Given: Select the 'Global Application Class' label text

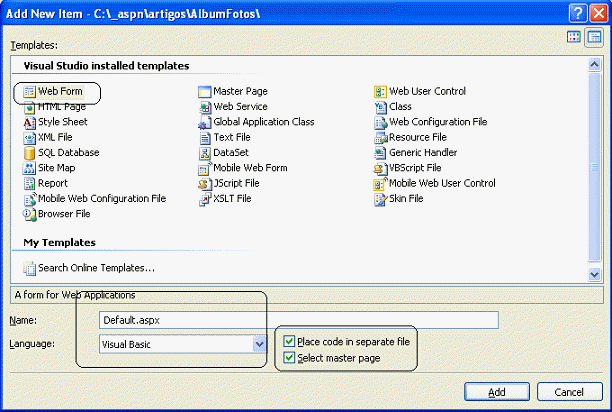Looking at the screenshot, I should (263, 122).
